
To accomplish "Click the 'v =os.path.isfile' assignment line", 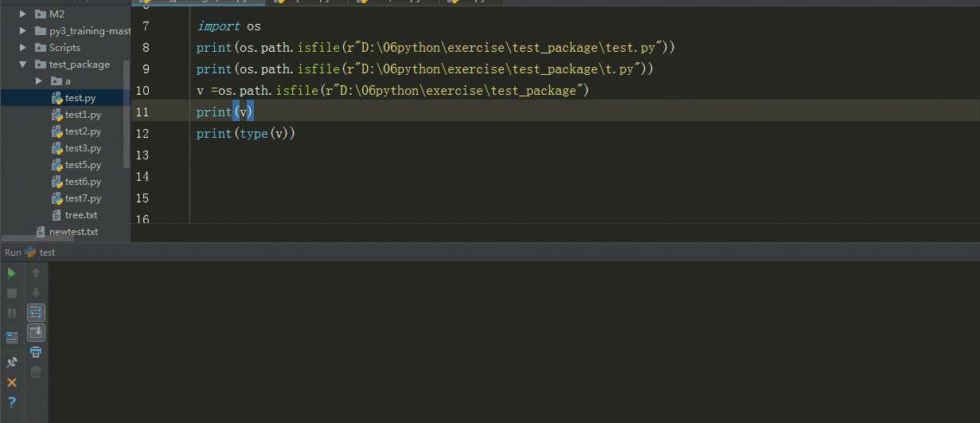I will tap(392, 91).
